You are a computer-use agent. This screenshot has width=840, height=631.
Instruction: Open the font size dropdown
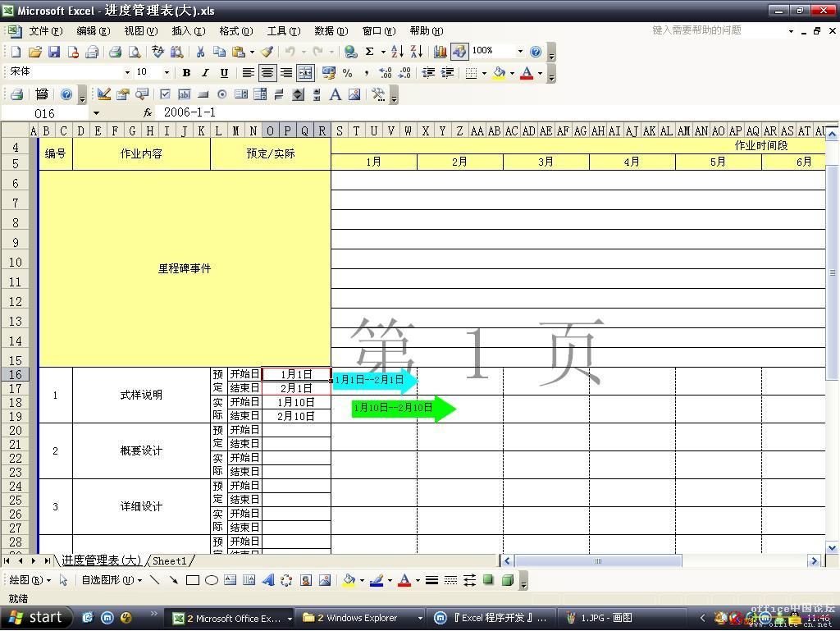(x=167, y=72)
